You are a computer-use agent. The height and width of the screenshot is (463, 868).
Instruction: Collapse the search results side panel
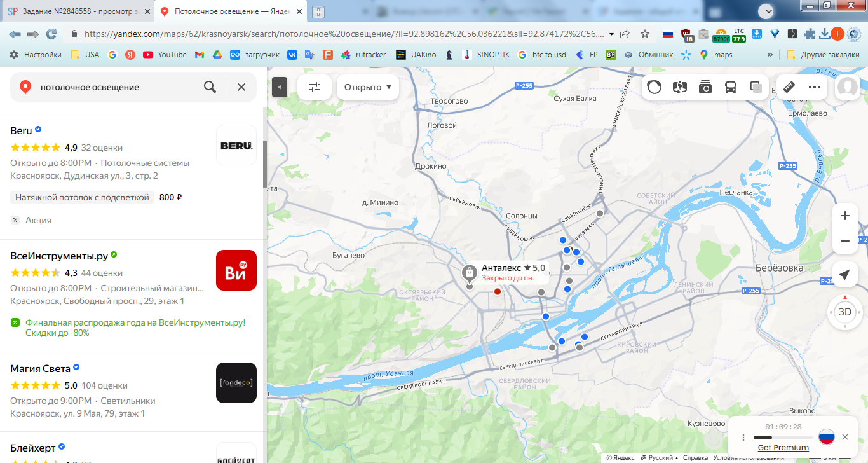coord(280,86)
